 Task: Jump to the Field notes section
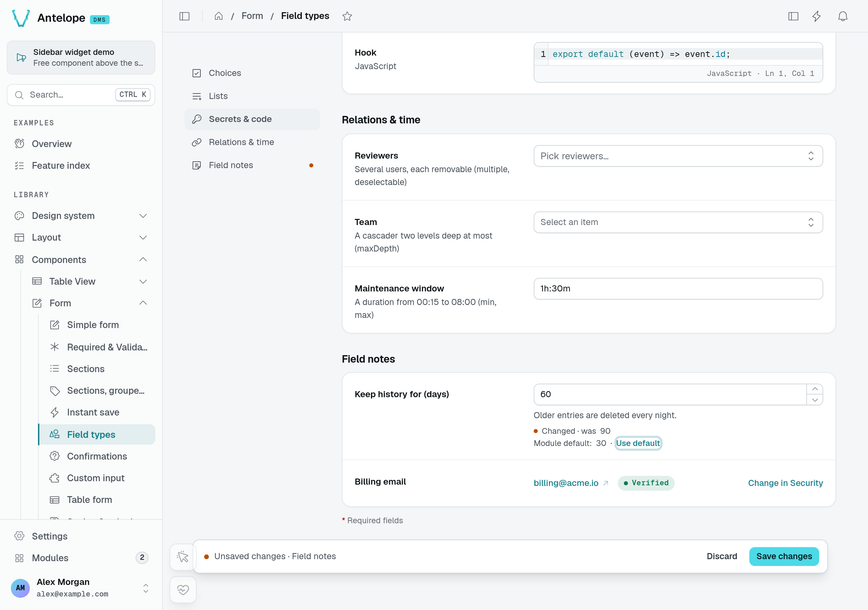coord(252,165)
